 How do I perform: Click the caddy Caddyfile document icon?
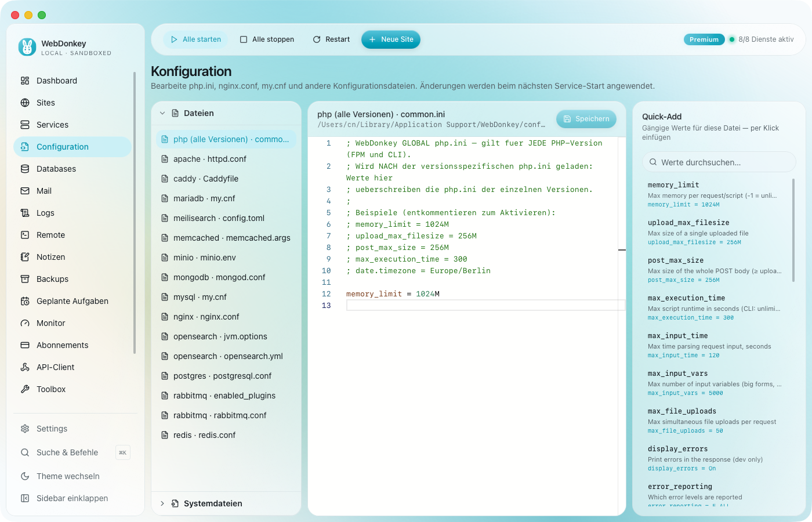165,179
